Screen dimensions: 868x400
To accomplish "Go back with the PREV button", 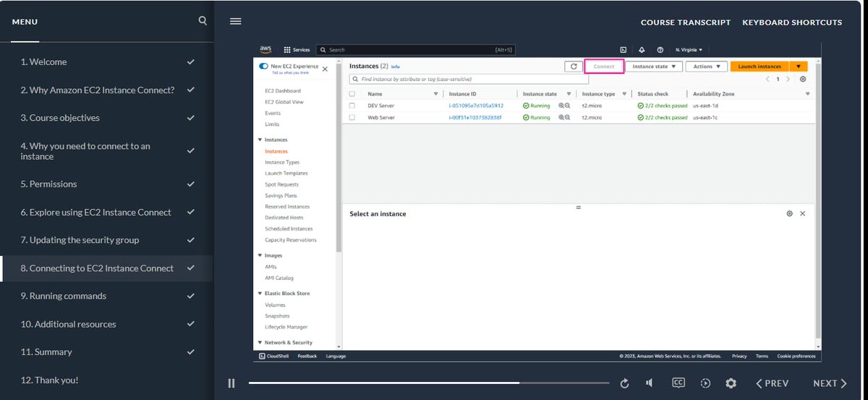I will 772,383.
